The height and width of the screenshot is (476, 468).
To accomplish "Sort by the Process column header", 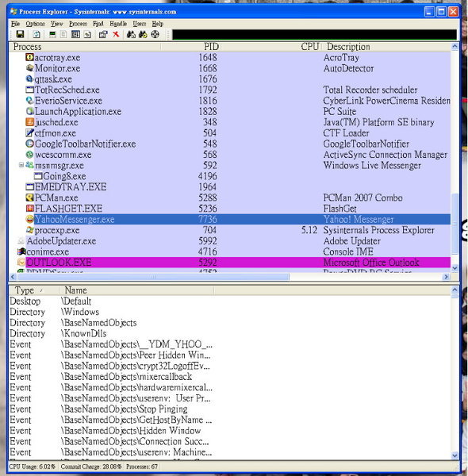I will 85,47.
